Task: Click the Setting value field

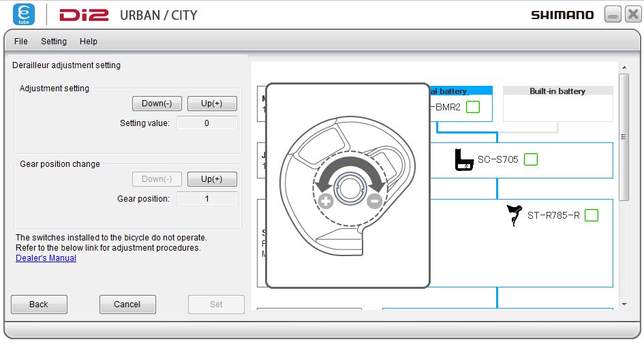Action: point(207,123)
